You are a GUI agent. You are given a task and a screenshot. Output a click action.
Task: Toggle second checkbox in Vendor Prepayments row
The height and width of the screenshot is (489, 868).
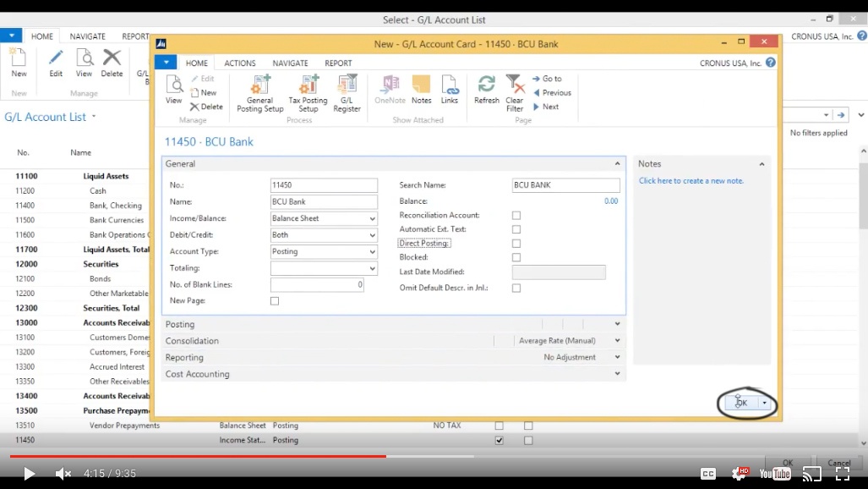[x=529, y=426]
